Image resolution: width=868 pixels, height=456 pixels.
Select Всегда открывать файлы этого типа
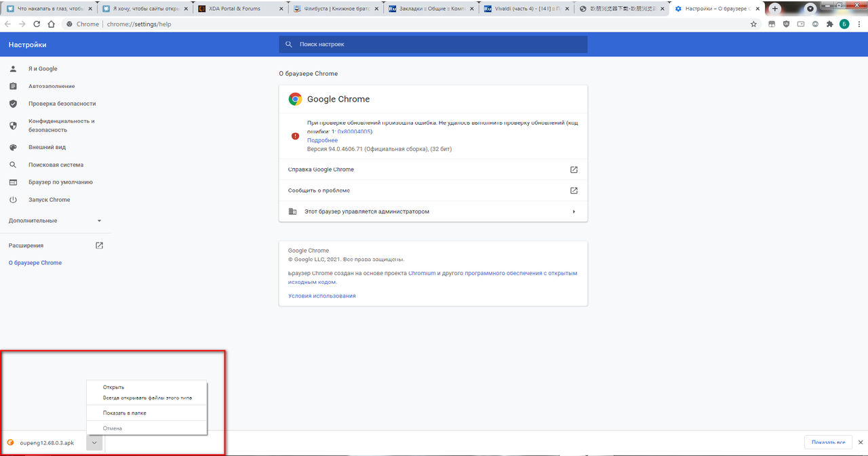click(146, 398)
